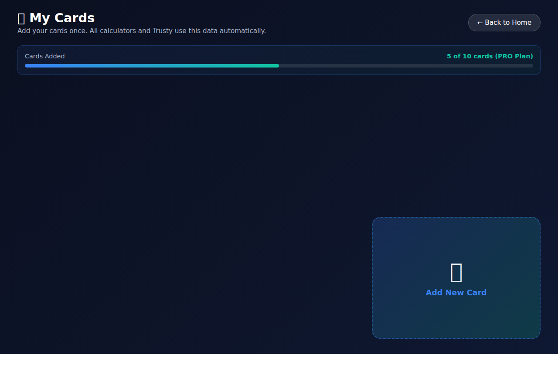
Task: Click the Cards Added label
Action: [44, 56]
